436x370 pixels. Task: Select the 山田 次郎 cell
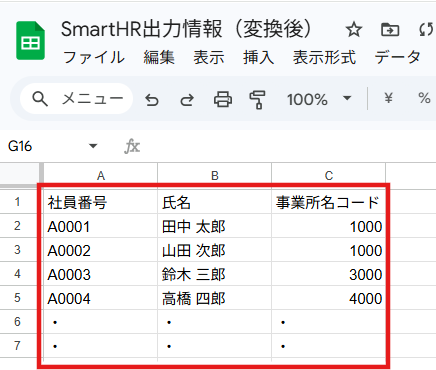215,250
